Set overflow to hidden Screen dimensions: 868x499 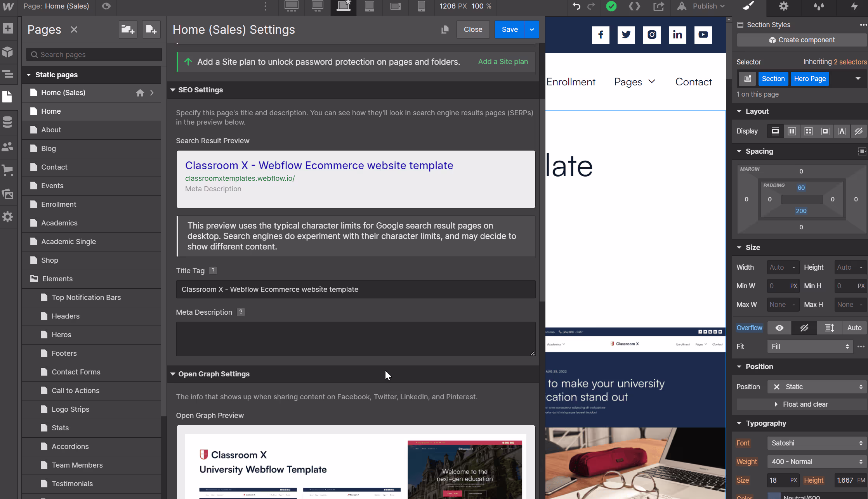[804, 328]
